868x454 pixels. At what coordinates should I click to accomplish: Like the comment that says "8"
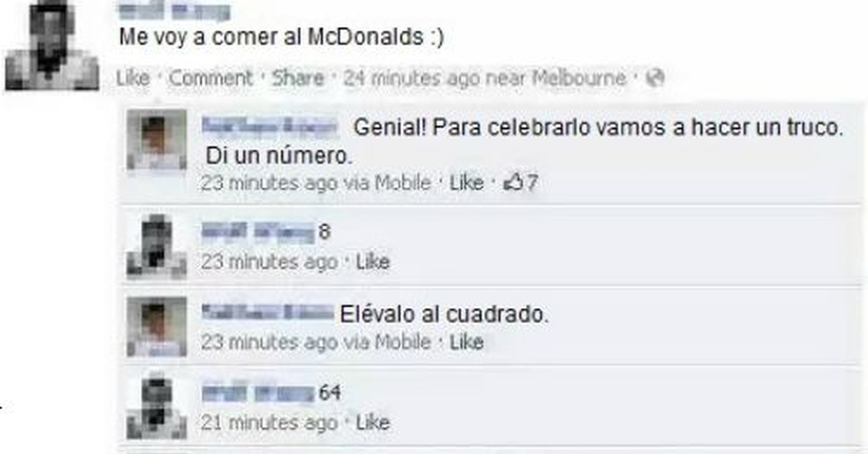(x=373, y=262)
